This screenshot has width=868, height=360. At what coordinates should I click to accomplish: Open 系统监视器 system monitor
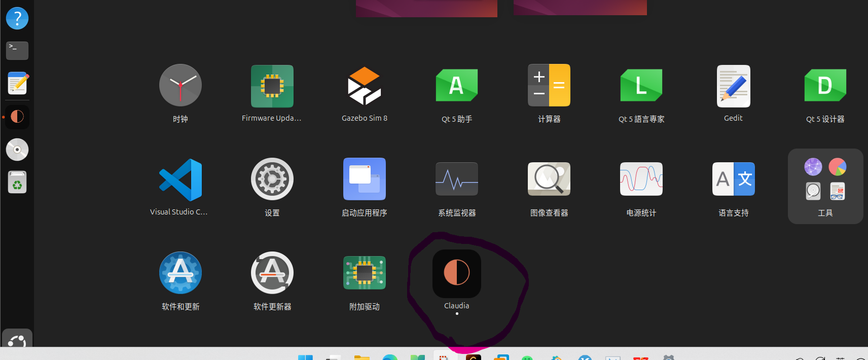pos(457,179)
